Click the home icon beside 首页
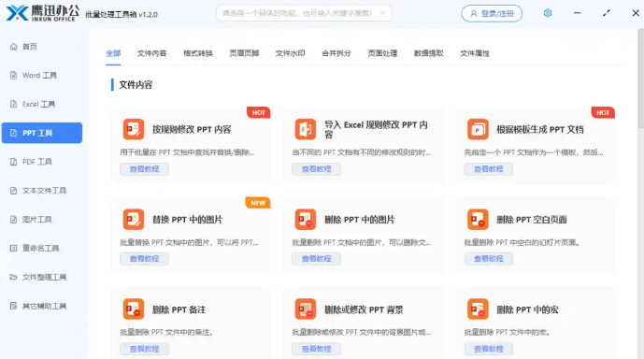The width and height of the screenshot is (644, 359). click(14, 47)
